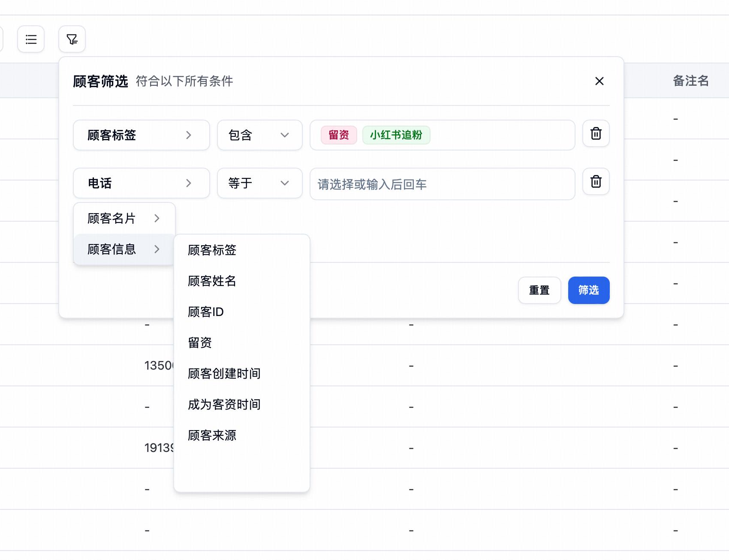Image resolution: width=729 pixels, height=560 pixels.
Task: Choose 顾客创建时间 from the submenu
Action: pos(224,373)
